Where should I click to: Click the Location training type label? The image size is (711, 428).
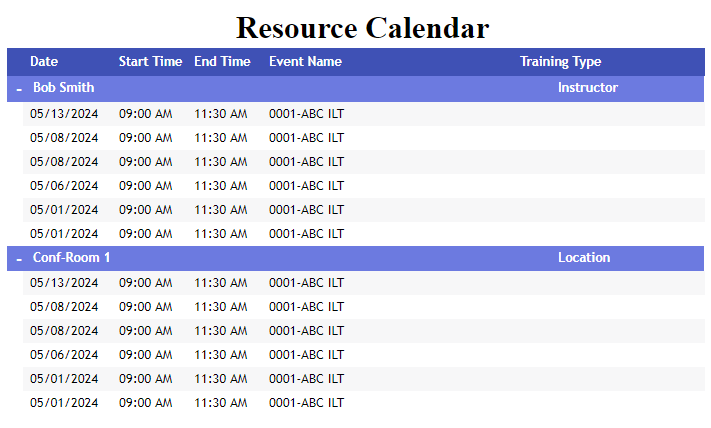coord(583,258)
